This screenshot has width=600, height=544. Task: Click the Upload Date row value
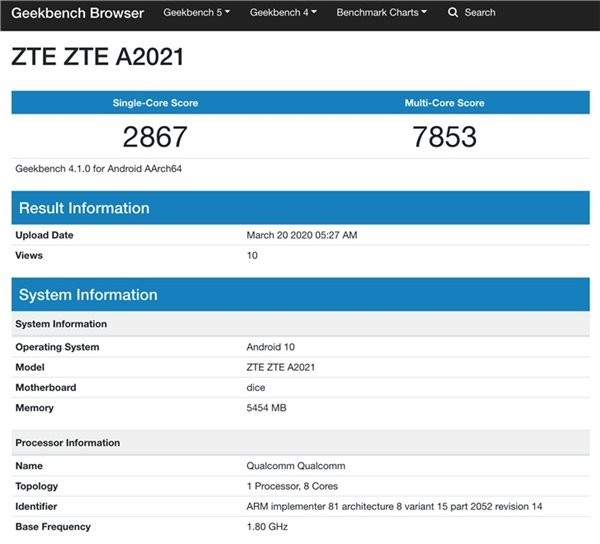click(x=301, y=235)
